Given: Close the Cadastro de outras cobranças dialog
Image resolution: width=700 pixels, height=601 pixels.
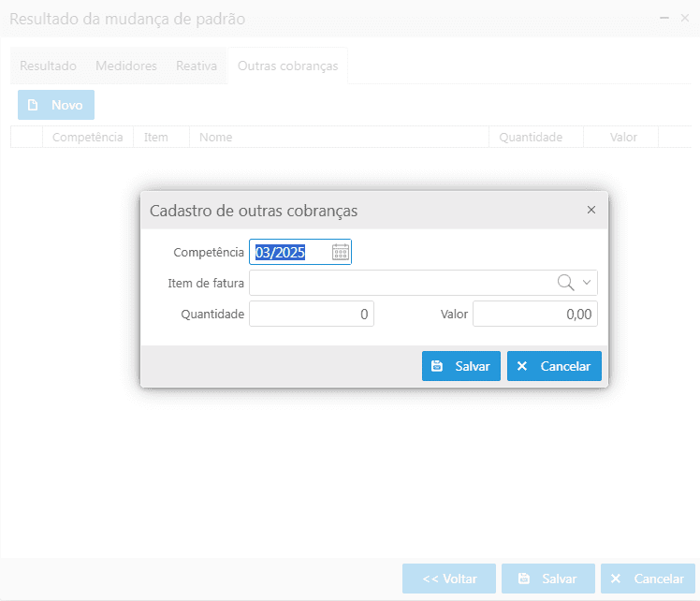Looking at the screenshot, I should 591,211.
